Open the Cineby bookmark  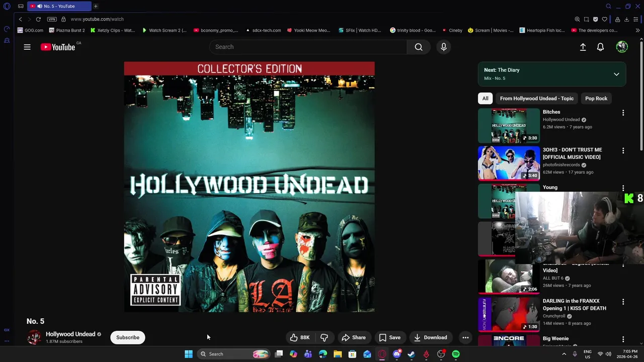(452, 30)
